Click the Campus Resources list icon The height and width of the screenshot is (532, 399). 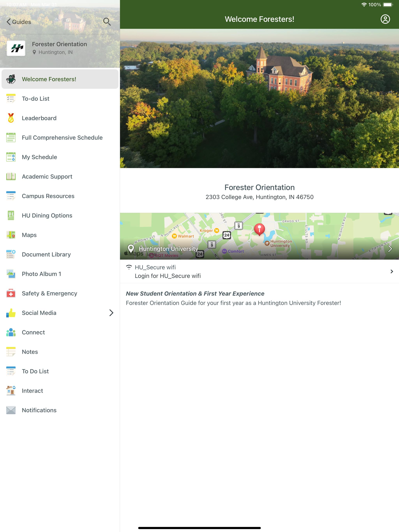(x=11, y=196)
